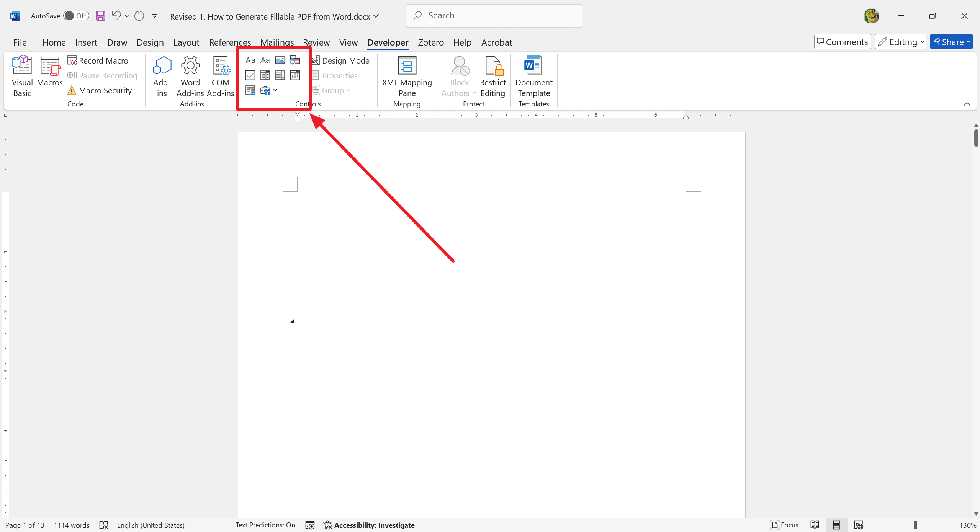980x532 pixels.
Task: Click the Check Box Content Control icon
Action: [x=250, y=75]
